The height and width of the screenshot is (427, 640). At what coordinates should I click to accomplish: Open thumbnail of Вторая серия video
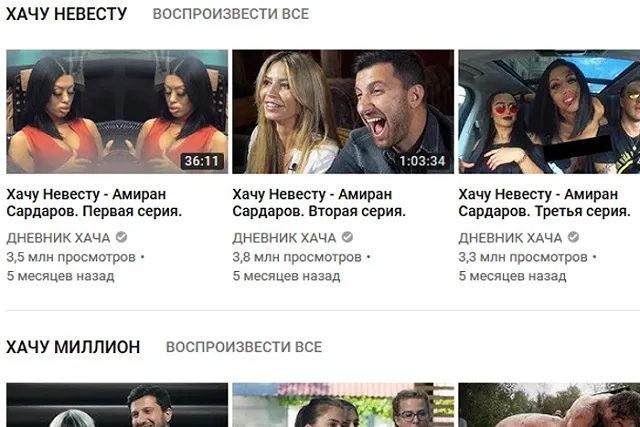pyautogui.click(x=343, y=112)
